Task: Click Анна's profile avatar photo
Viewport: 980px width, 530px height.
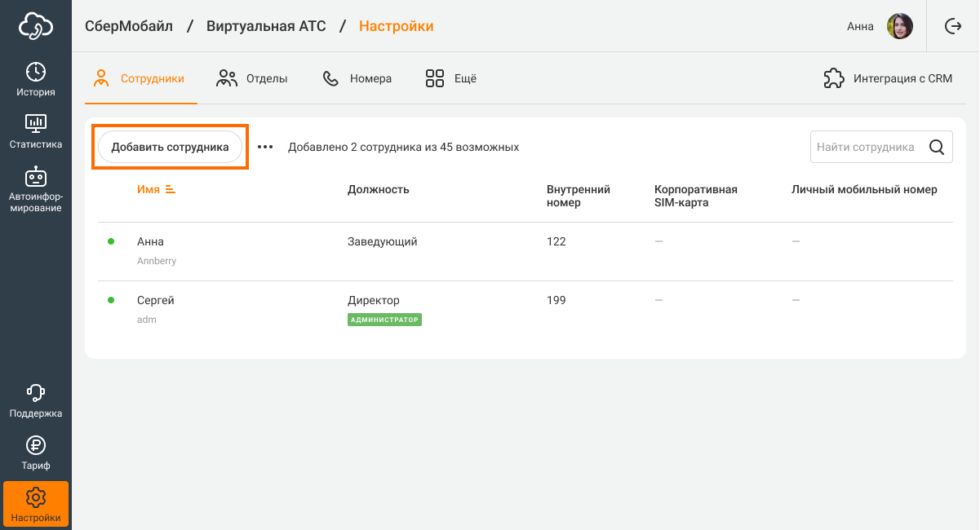Action: pyautogui.click(x=900, y=26)
